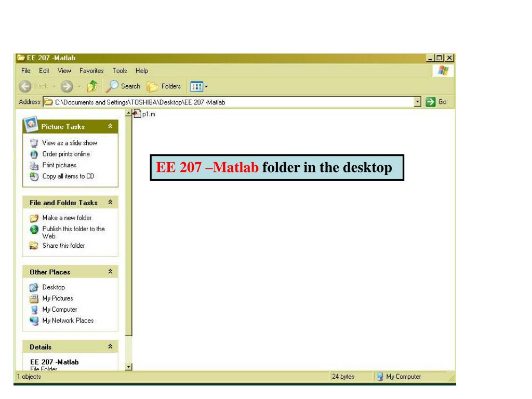
Task: Go to Desktop in Other Places
Action: [54, 287]
